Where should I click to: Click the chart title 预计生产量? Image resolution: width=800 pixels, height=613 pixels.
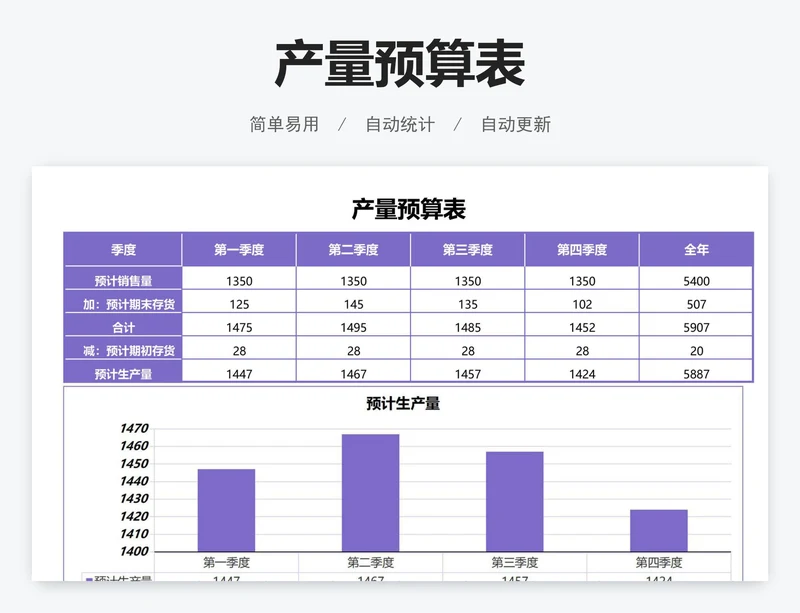click(x=403, y=403)
